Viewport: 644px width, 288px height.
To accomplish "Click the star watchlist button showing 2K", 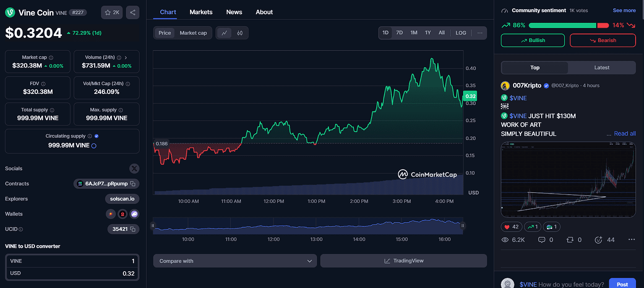I will pos(112,13).
